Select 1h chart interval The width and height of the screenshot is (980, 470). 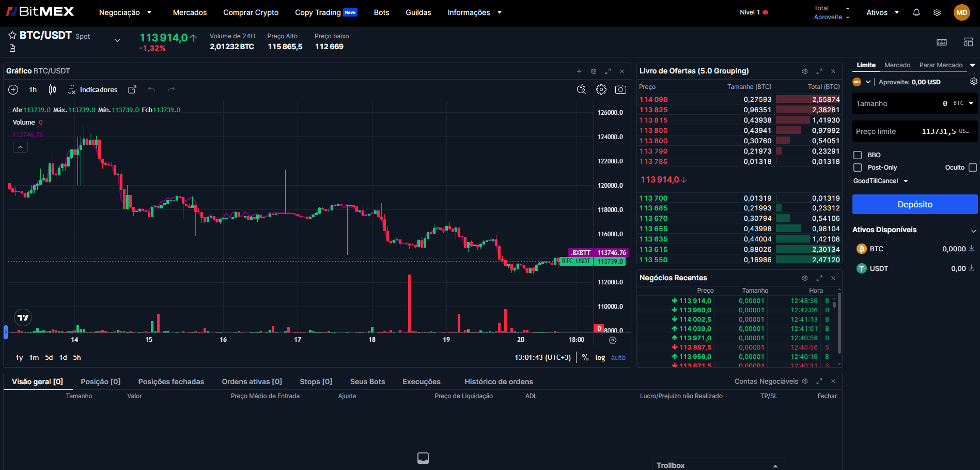click(x=33, y=89)
